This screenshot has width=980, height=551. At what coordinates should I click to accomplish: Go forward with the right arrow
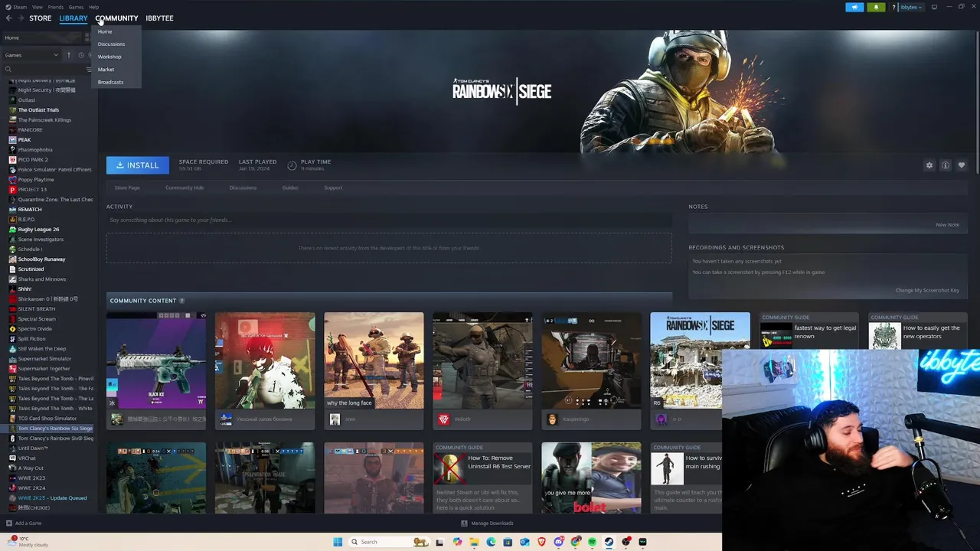21,18
